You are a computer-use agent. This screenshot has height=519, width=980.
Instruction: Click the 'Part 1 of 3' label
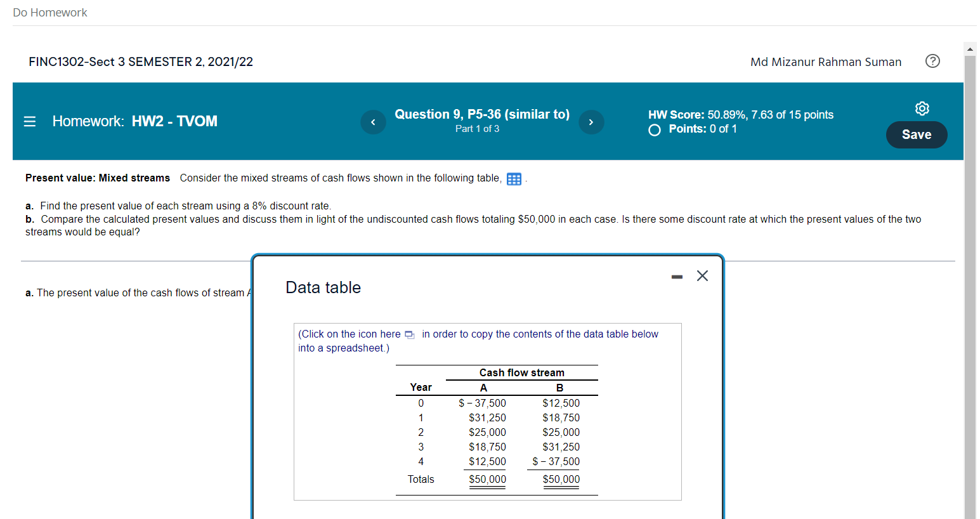point(478,128)
